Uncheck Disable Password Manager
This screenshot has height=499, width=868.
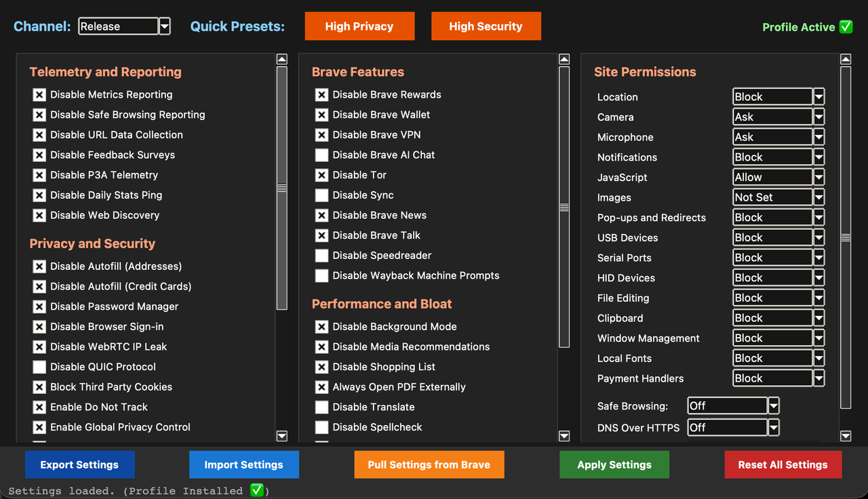click(39, 306)
